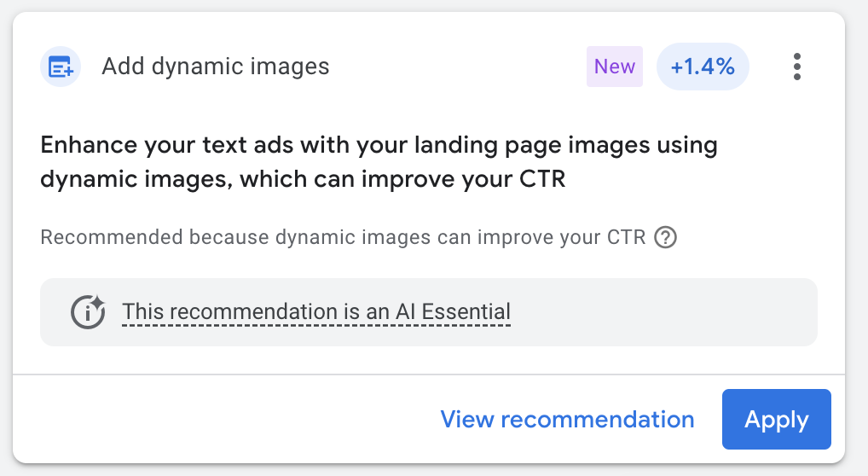
Task: Click the "Add dynamic images" card title
Action: (215, 67)
